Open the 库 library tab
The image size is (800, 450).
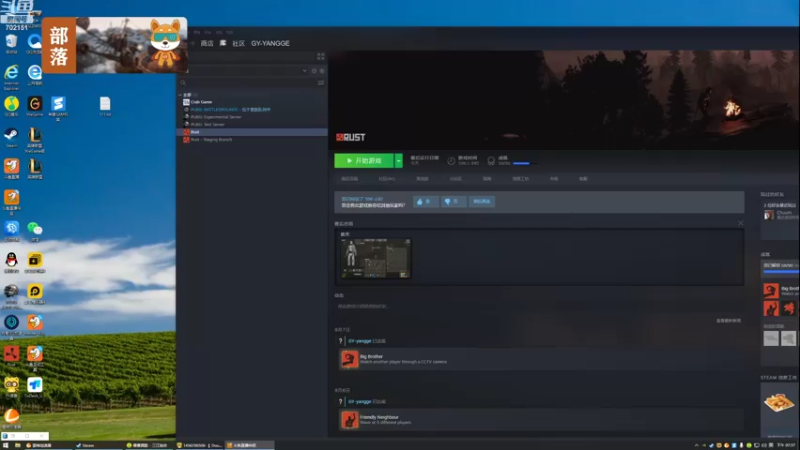pyautogui.click(x=223, y=43)
